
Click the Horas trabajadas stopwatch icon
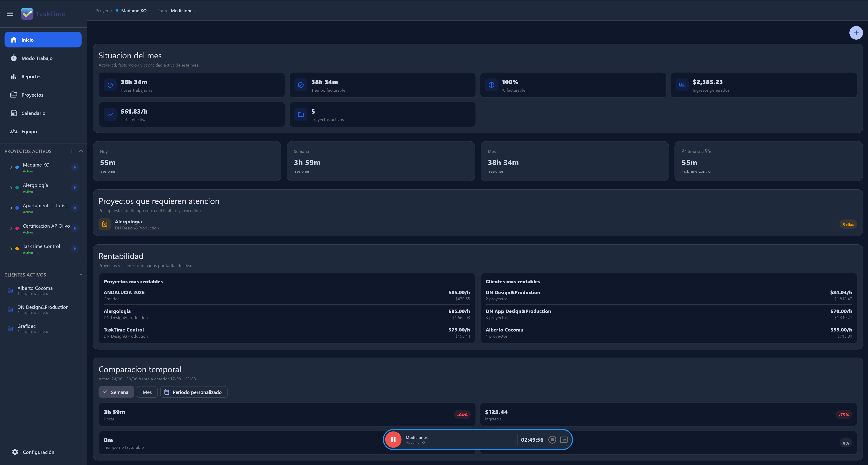[x=110, y=85]
